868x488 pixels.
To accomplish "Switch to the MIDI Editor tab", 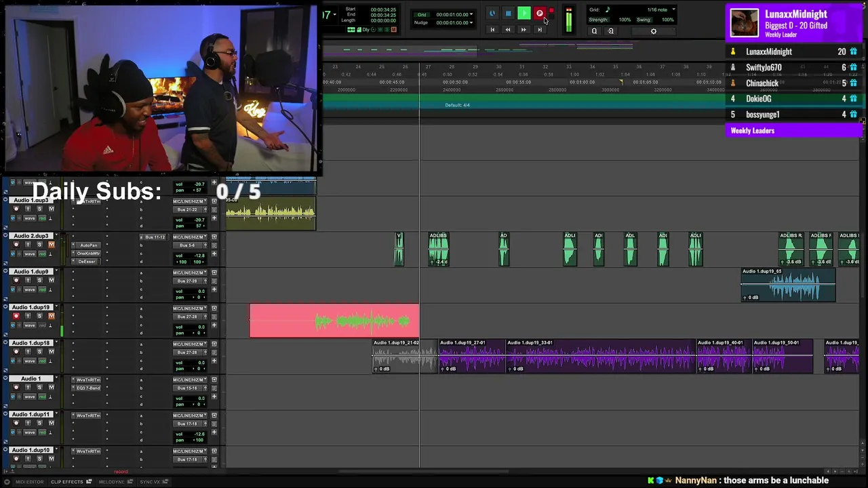I will 29,482.
